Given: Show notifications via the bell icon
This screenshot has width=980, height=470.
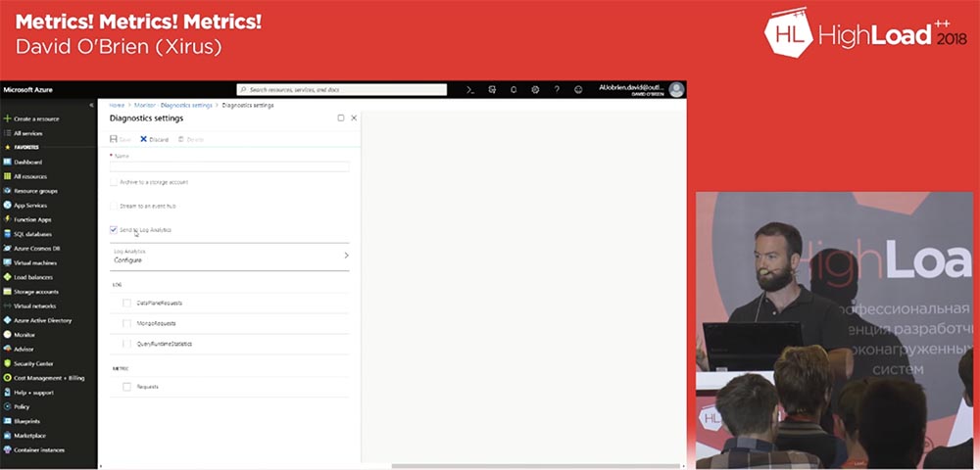Looking at the screenshot, I should [514, 90].
